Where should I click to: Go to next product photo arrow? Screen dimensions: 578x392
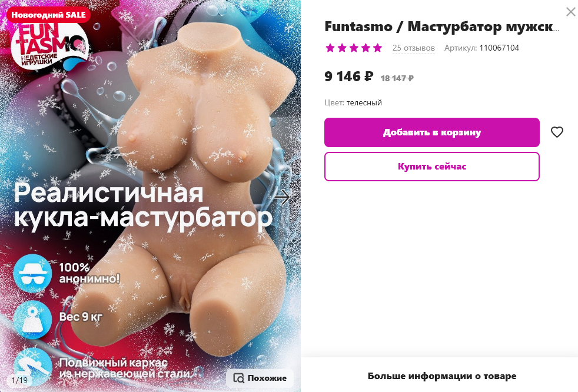(x=283, y=197)
